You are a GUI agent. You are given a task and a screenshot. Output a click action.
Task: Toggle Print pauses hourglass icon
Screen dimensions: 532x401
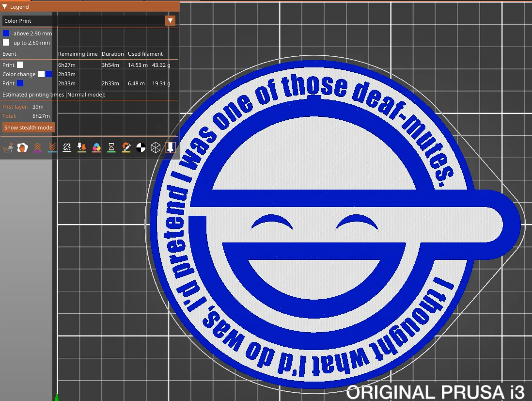[x=111, y=147]
